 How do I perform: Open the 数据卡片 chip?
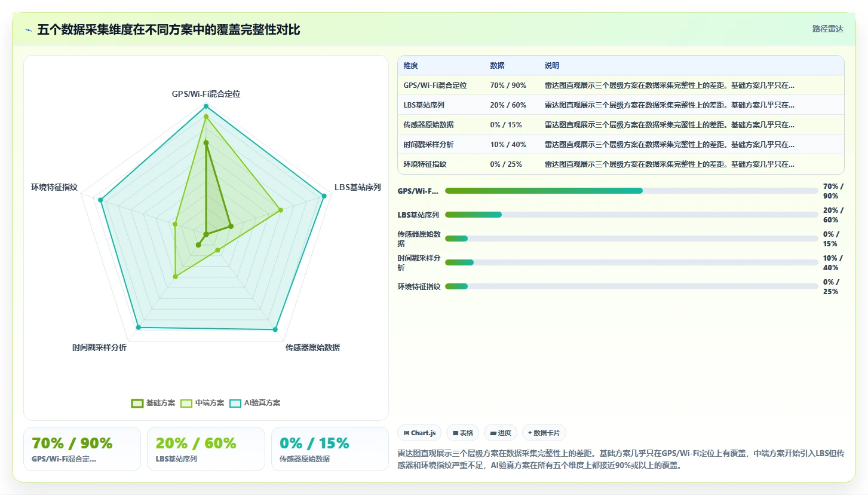[544, 433]
